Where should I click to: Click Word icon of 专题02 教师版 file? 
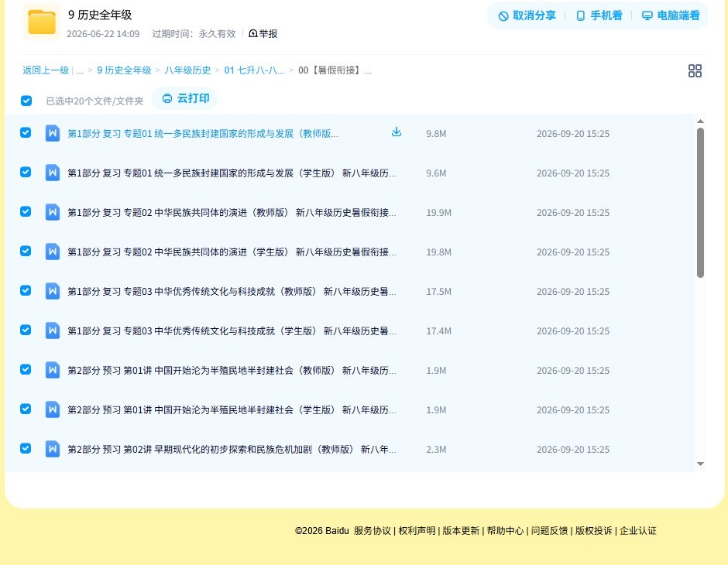point(53,212)
